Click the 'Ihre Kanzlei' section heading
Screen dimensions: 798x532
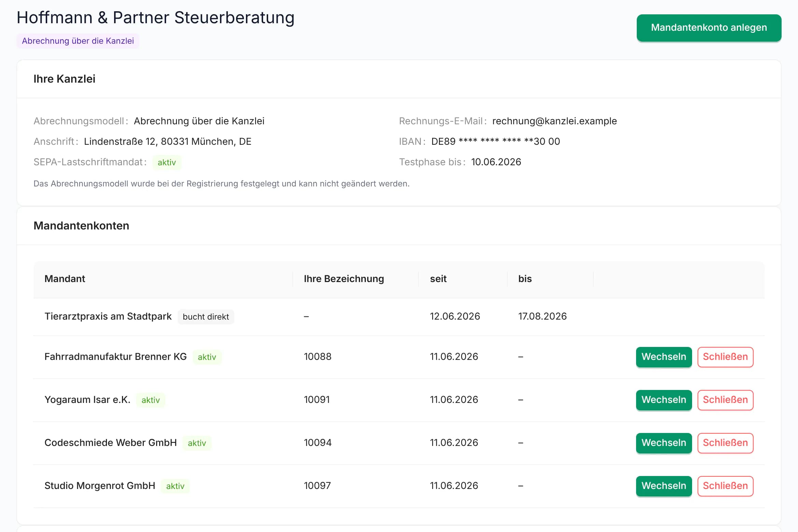(x=64, y=79)
